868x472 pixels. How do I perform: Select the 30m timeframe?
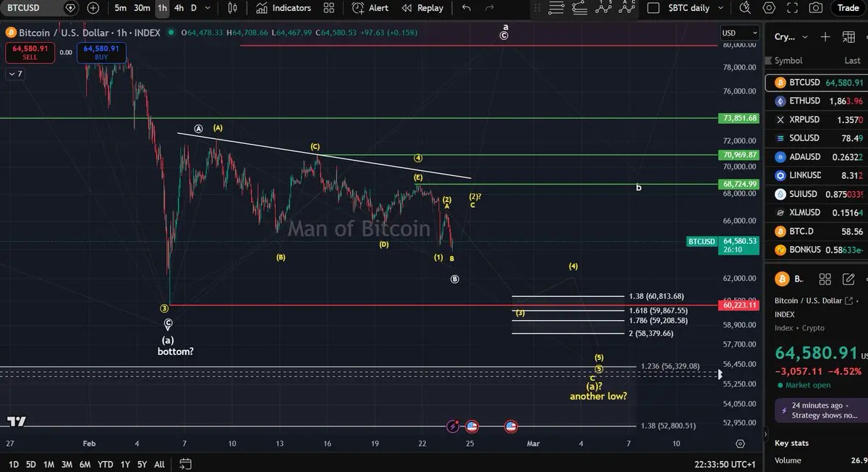tap(142, 8)
